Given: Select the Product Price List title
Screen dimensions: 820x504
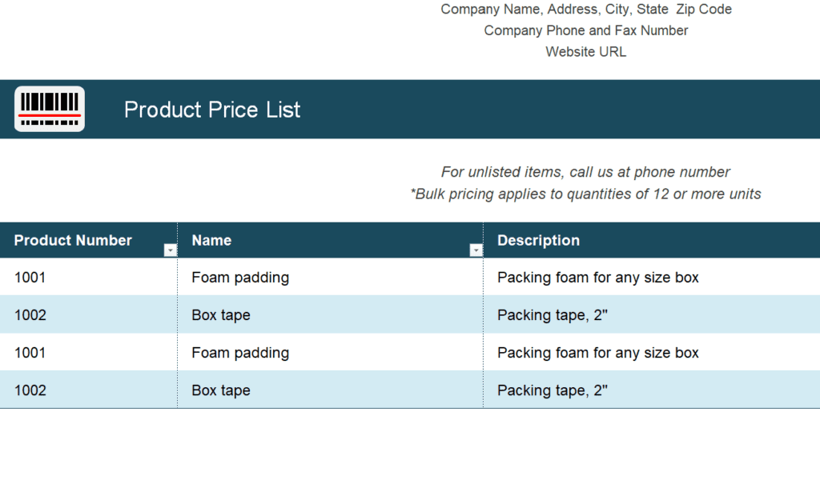Looking at the screenshot, I should [211, 110].
